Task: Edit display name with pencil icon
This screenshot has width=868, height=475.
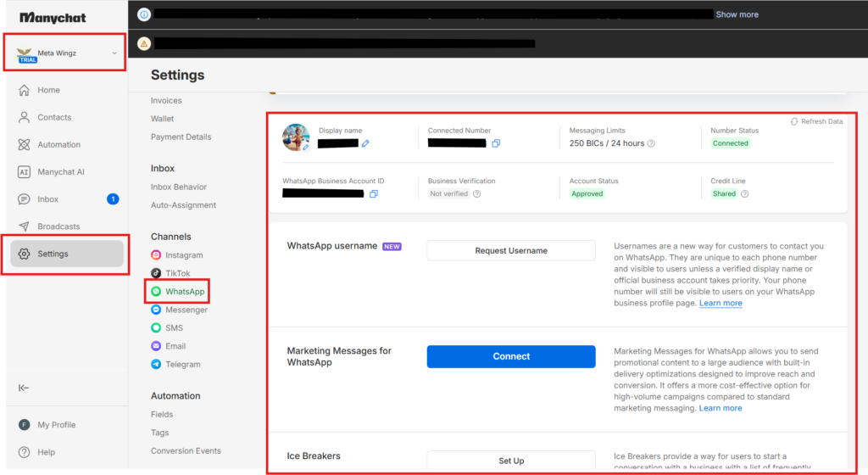Action: [x=365, y=143]
